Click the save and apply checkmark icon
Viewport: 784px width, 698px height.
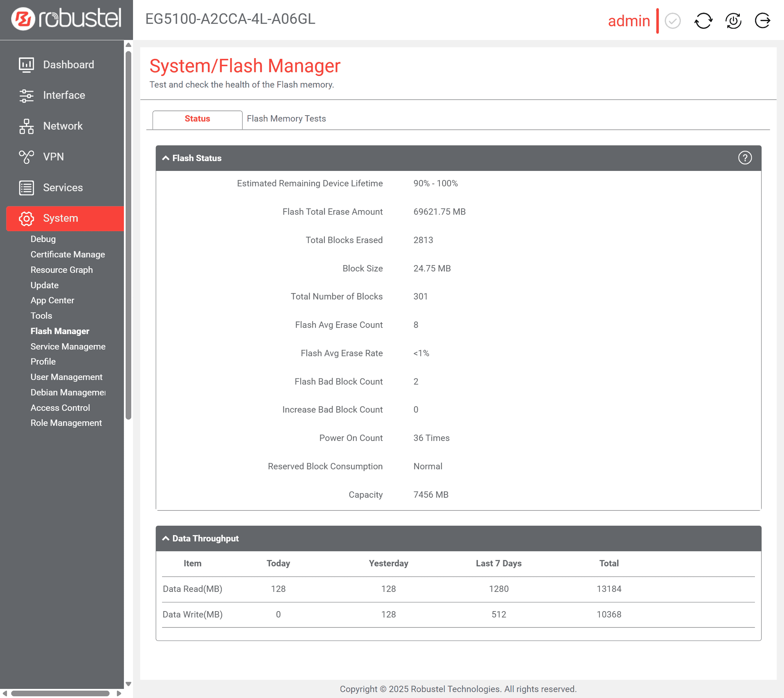672,21
